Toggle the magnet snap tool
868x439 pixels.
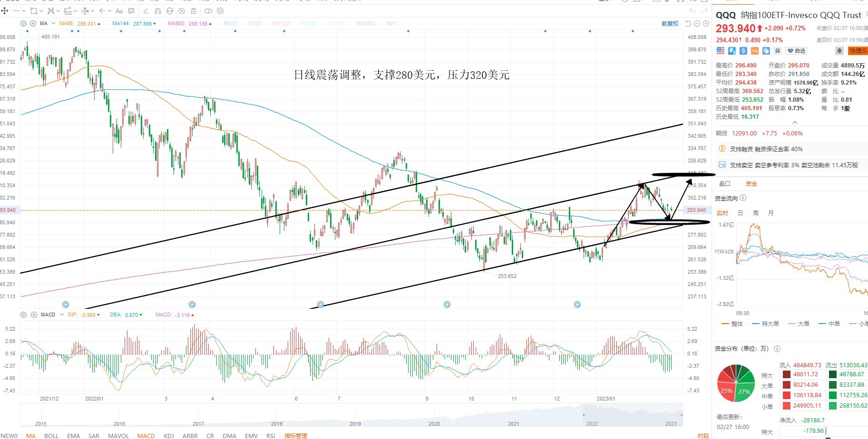click(x=158, y=10)
